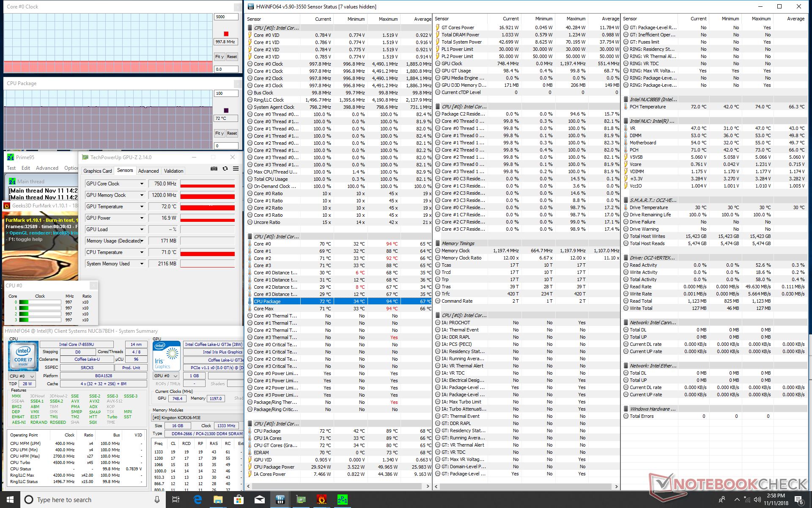812x508 pixels.
Task: Click the Prime95 Main thread window icon
Action: click(12, 181)
